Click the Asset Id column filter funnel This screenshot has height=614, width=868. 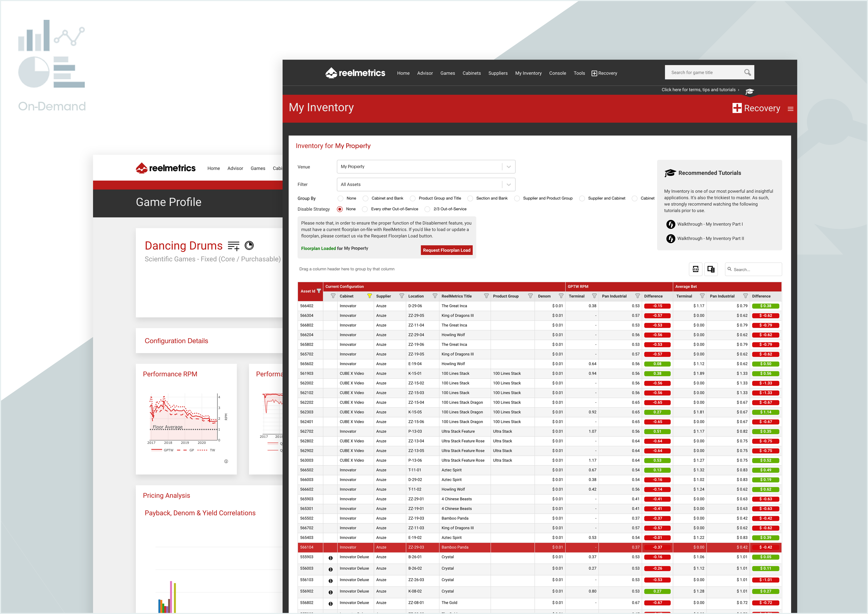pyautogui.click(x=319, y=291)
